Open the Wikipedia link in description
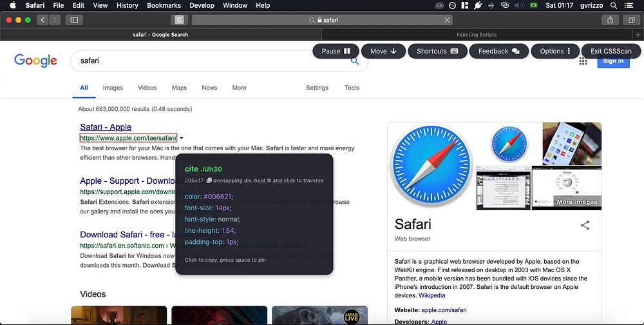 [x=431, y=295]
